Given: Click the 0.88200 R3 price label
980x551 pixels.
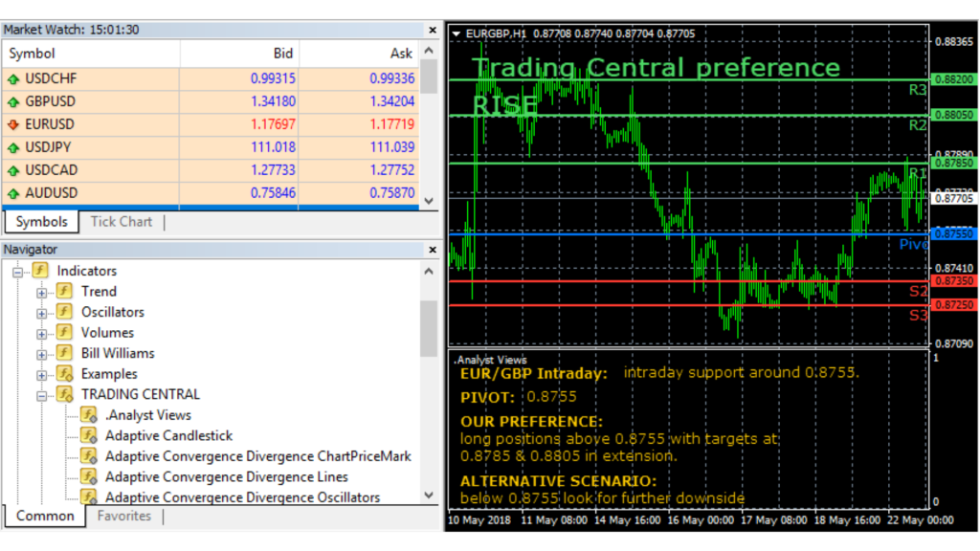Looking at the screenshot, I should (x=954, y=79).
